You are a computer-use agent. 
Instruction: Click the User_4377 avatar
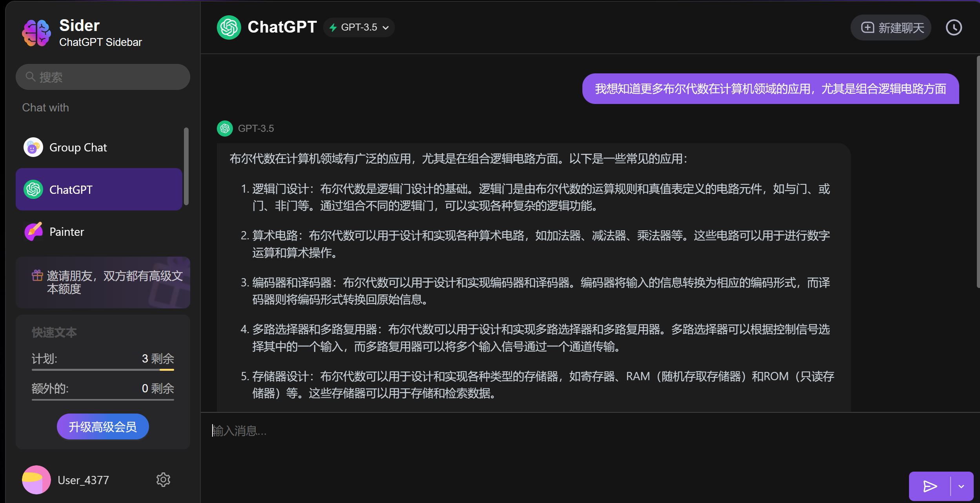click(36, 479)
